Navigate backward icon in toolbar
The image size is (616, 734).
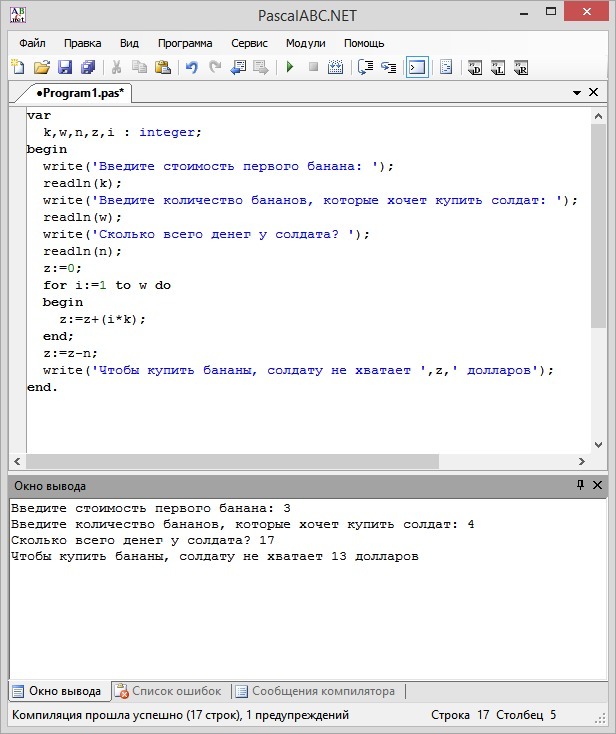coord(238,67)
